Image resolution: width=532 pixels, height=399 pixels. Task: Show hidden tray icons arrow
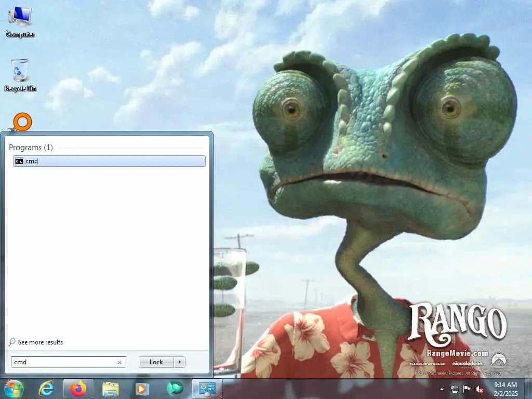[442, 389]
